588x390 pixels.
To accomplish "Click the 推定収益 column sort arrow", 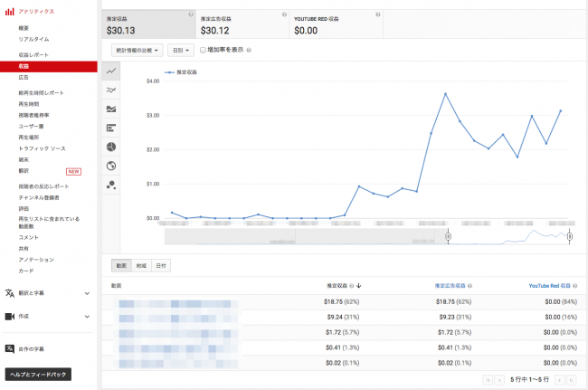I will [359, 285].
